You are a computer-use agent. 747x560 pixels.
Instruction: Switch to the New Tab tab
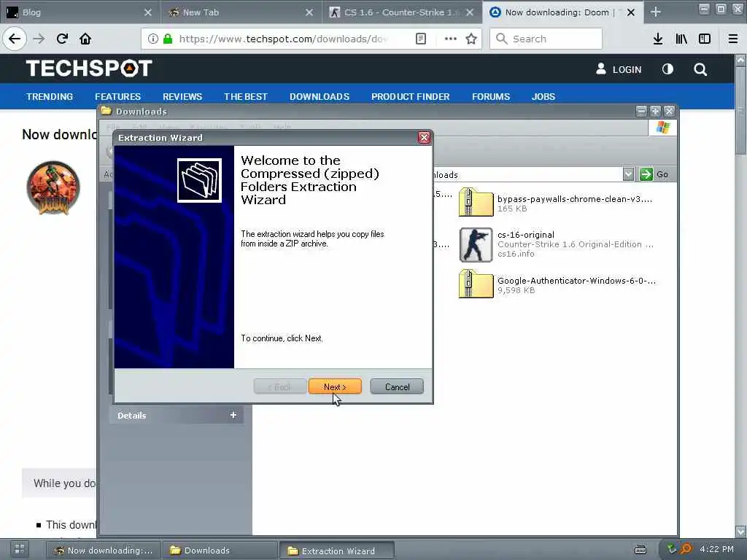pos(233,12)
